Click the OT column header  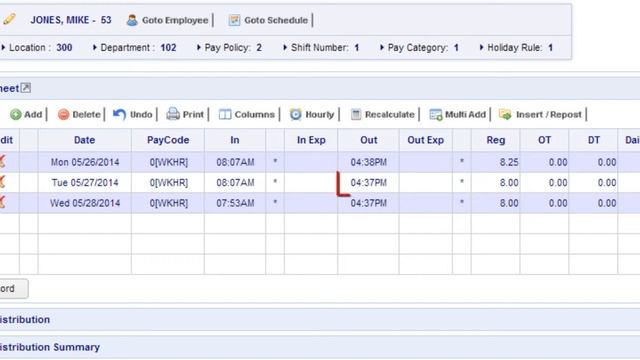(x=544, y=140)
